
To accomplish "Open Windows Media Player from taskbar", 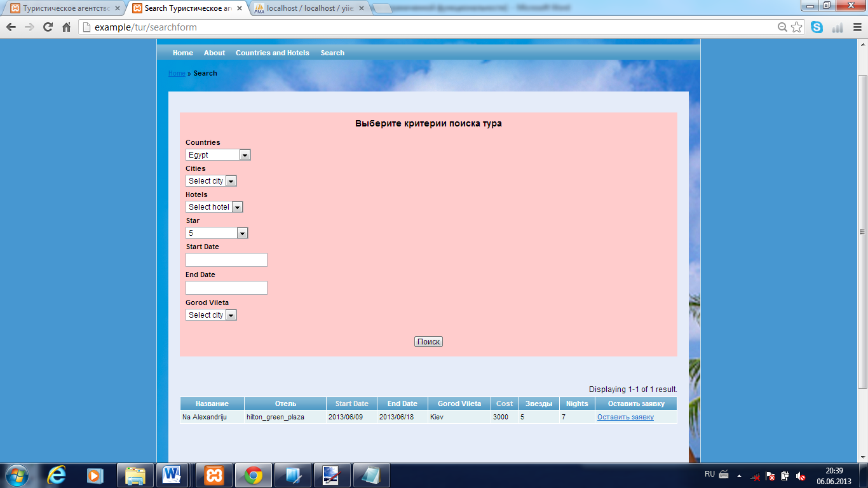I will tap(95, 475).
